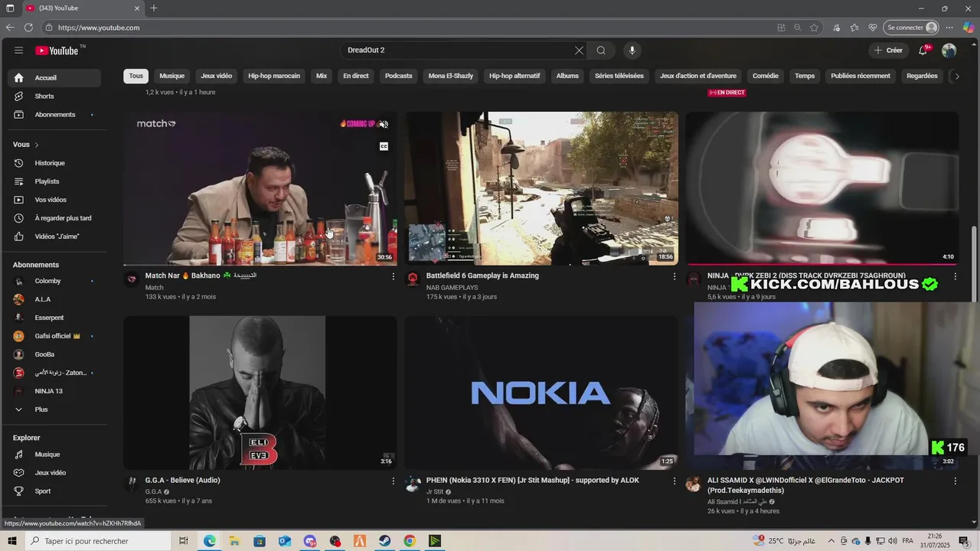Open options menu for Match Nar video
Screen dimensions: 980x551
pos(394,276)
